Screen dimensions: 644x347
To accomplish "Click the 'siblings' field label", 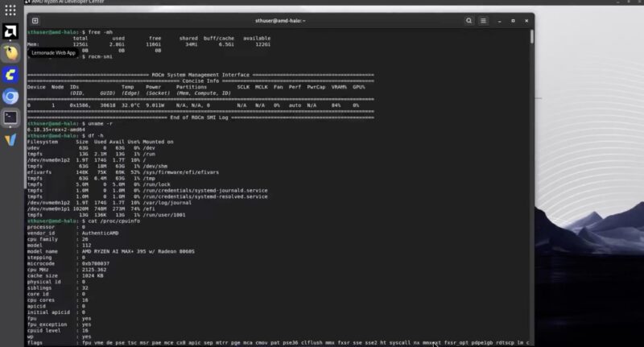I will [39, 288].
